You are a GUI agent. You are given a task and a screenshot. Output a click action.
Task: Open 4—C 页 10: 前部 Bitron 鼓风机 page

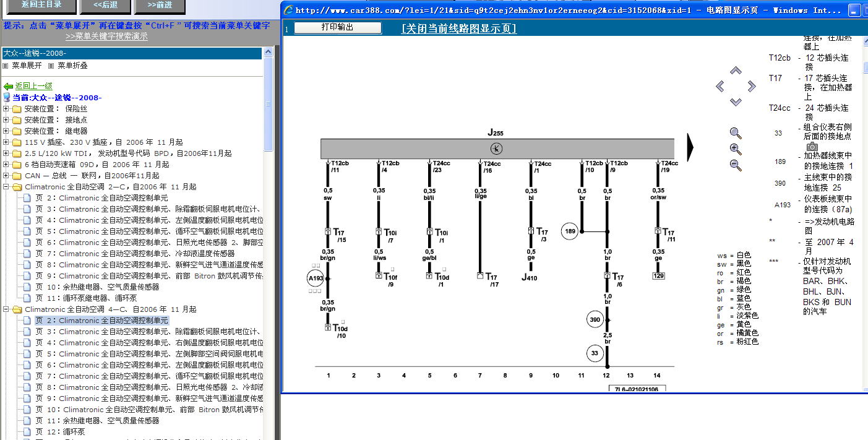point(148,410)
